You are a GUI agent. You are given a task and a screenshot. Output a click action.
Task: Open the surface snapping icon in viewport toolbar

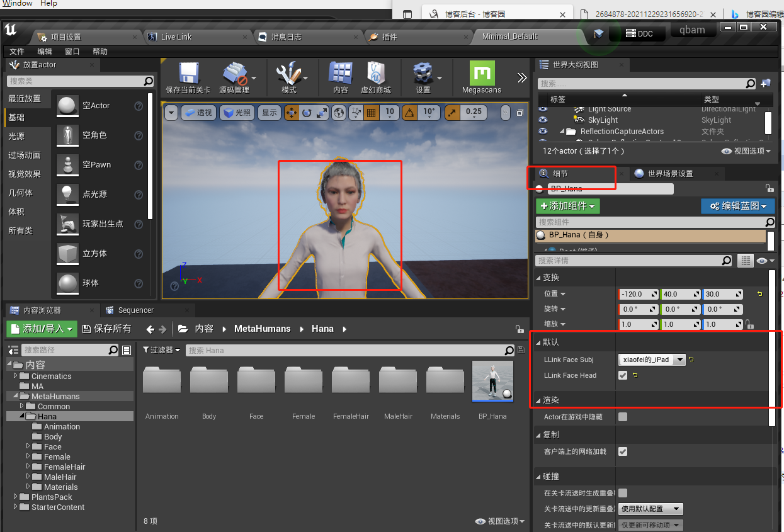[356, 113]
